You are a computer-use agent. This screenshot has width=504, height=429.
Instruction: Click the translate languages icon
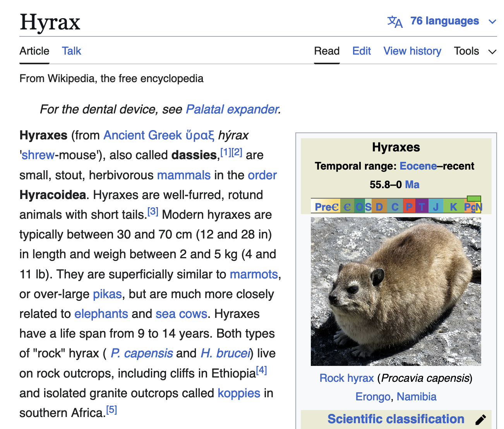click(395, 21)
